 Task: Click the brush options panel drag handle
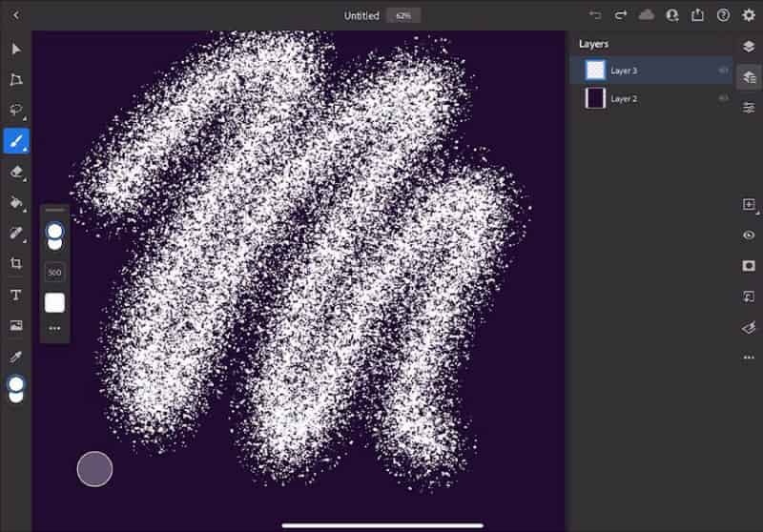point(54,210)
